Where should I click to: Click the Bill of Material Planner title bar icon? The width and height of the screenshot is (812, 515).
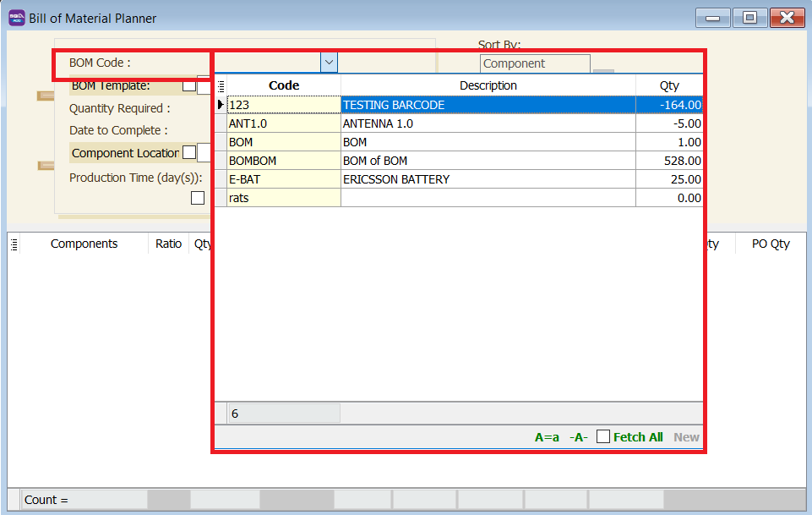(x=15, y=17)
